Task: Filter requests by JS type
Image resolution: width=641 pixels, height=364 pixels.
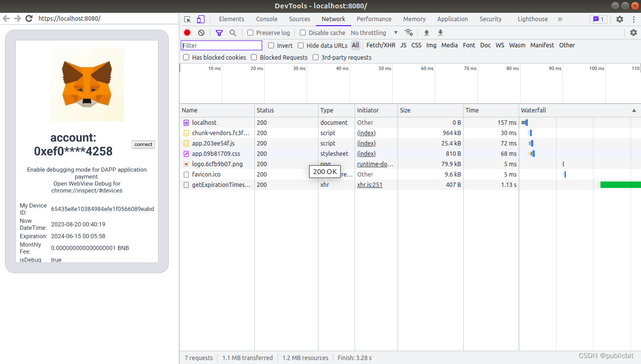Action: coord(403,45)
